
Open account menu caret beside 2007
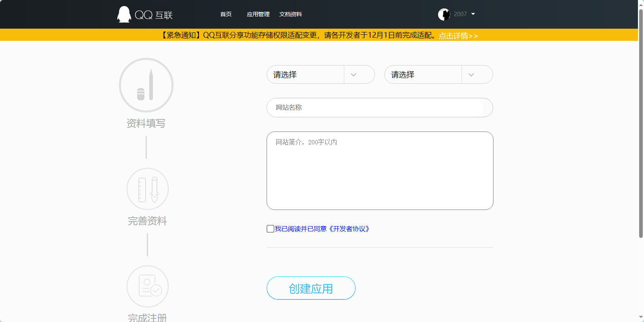point(473,14)
